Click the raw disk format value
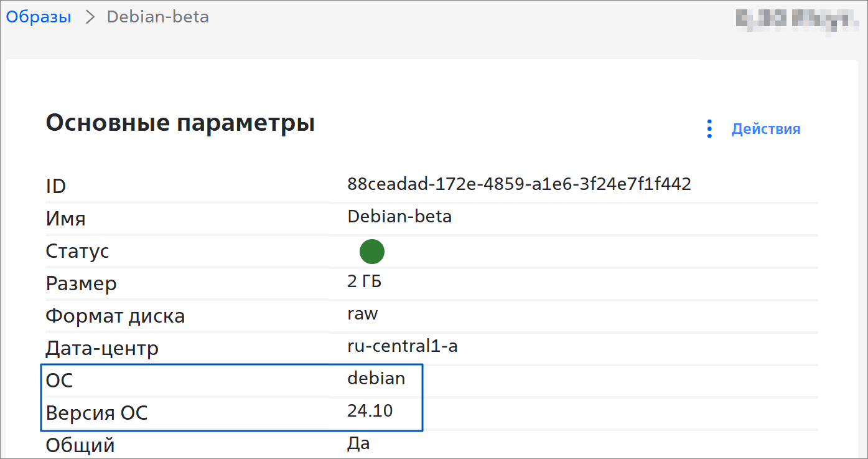Image resolution: width=868 pixels, height=459 pixels. [363, 313]
